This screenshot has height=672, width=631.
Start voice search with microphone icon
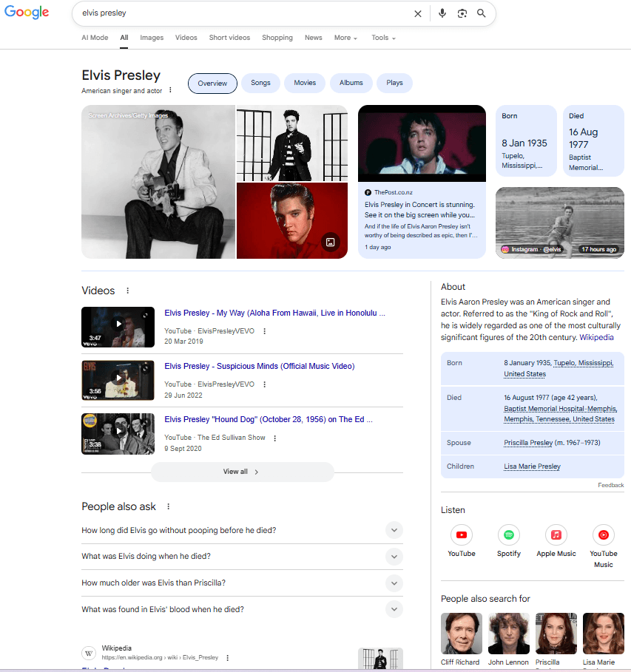coord(442,13)
